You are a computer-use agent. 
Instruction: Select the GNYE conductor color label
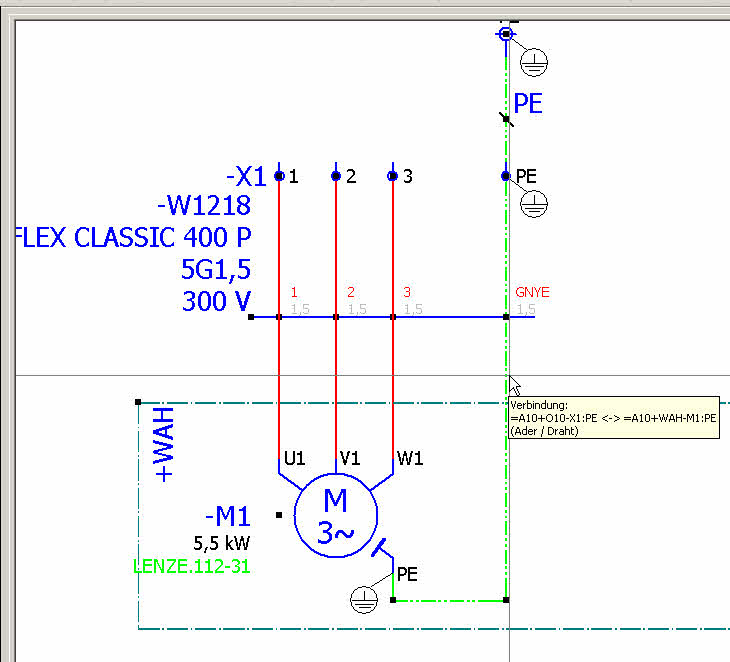(x=532, y=292)
